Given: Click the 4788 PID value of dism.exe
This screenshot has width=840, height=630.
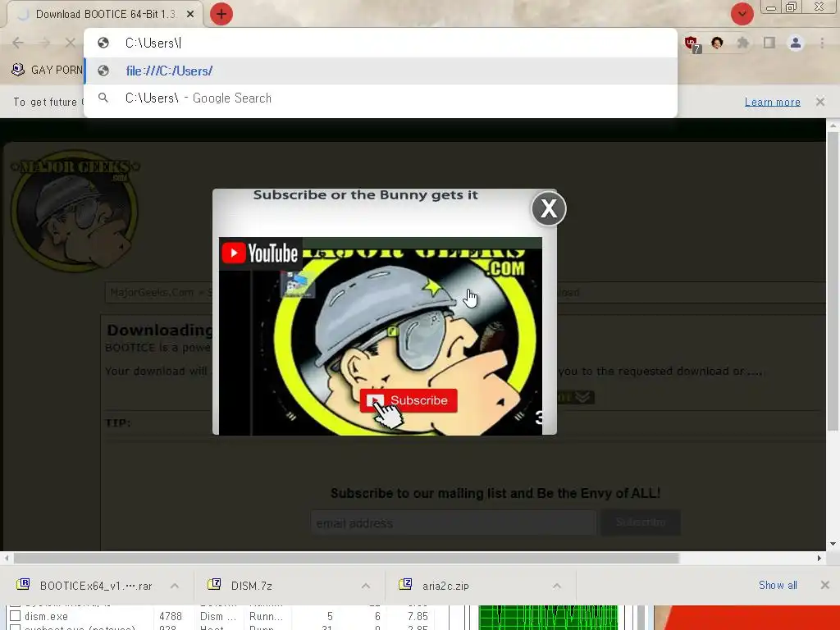Looking at the screenshot, I should pyautogui.click(x=171, y=616).
